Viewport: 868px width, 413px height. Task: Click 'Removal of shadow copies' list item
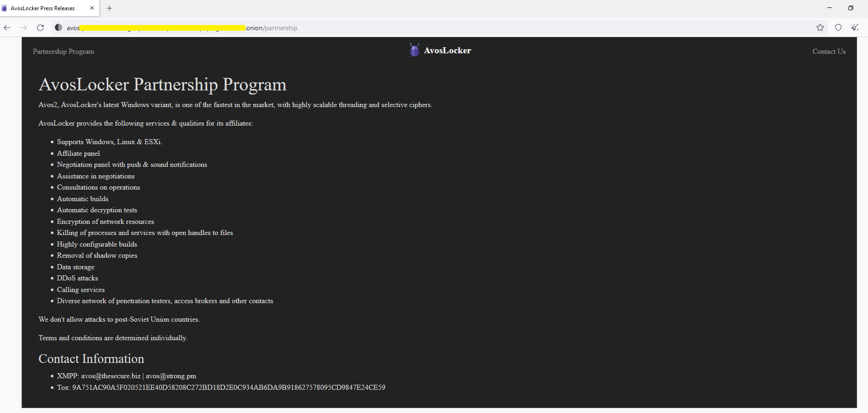tap(97, 255)
